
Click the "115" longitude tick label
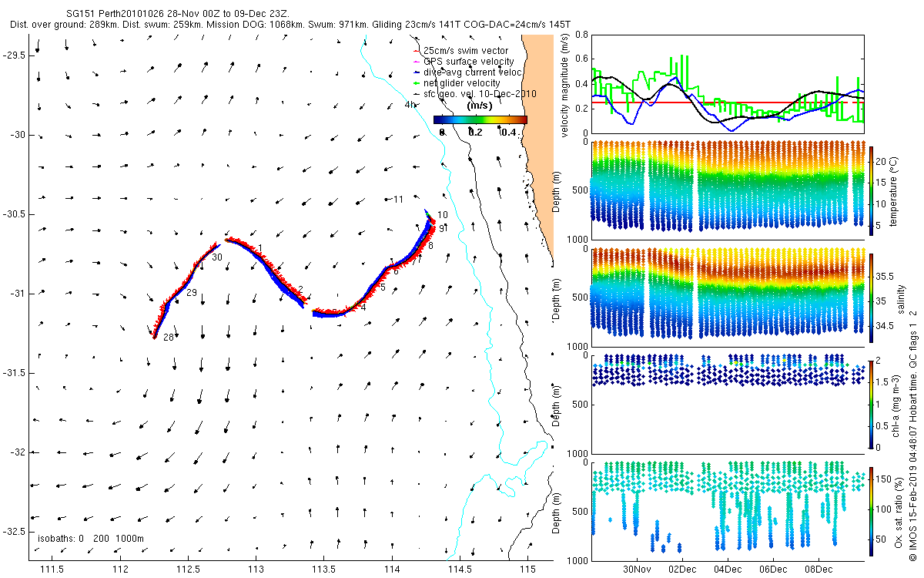[x=527, y=570]
